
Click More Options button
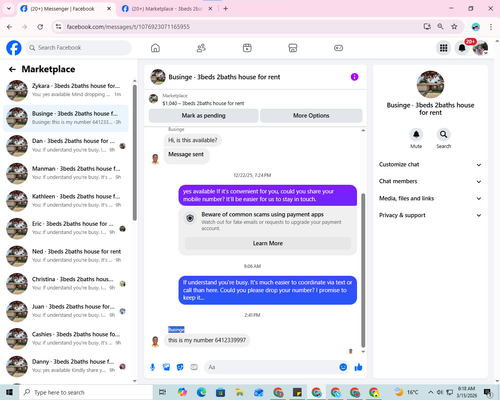click(311, 116)
